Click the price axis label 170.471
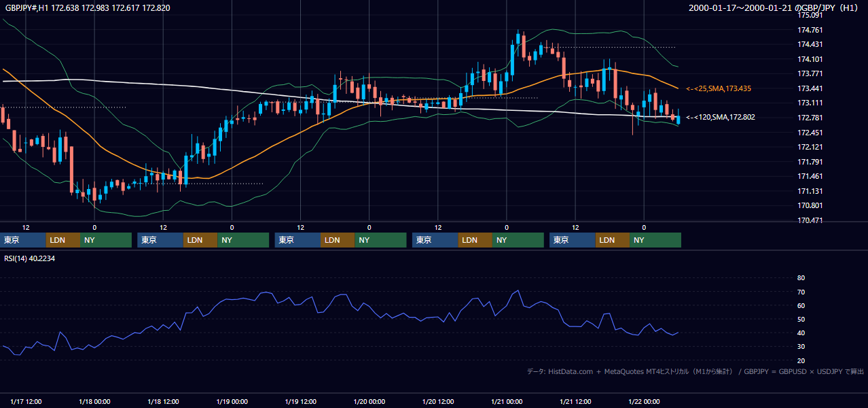This screenshot has height=408, width=868. coord(810,220)
